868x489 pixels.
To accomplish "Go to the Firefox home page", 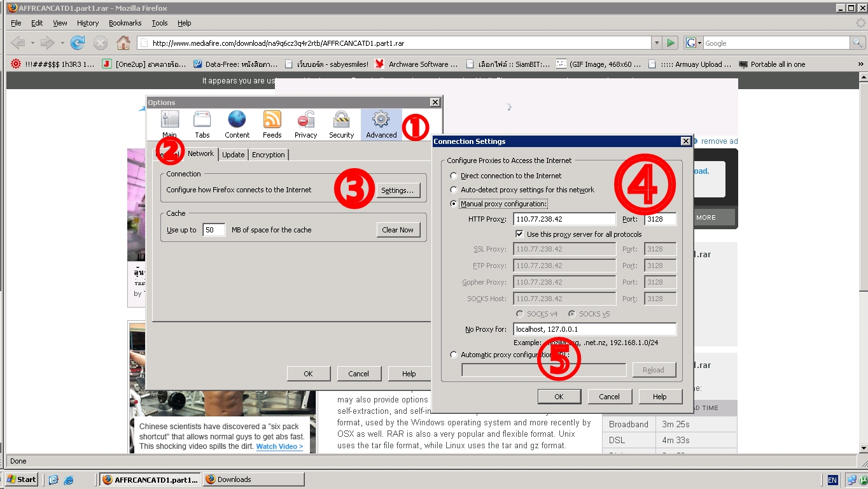I will pos(123,43).
